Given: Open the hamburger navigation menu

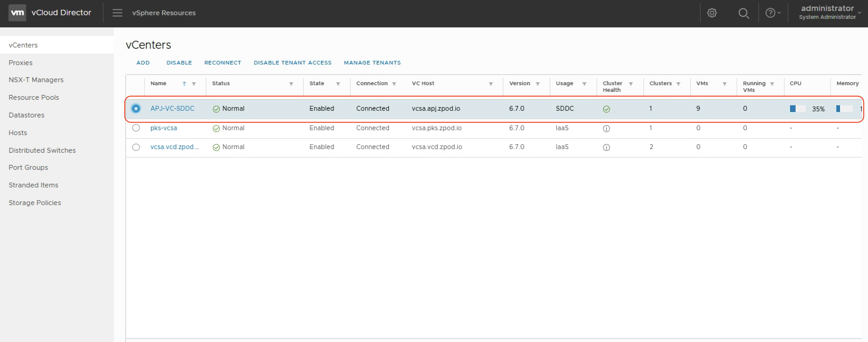Looking at the screenshot, I should pyautogui.click(x=117, y=13).
